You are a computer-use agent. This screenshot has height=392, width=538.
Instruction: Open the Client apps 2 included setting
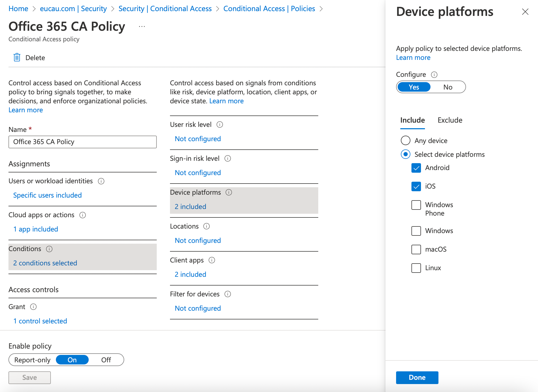190,274
